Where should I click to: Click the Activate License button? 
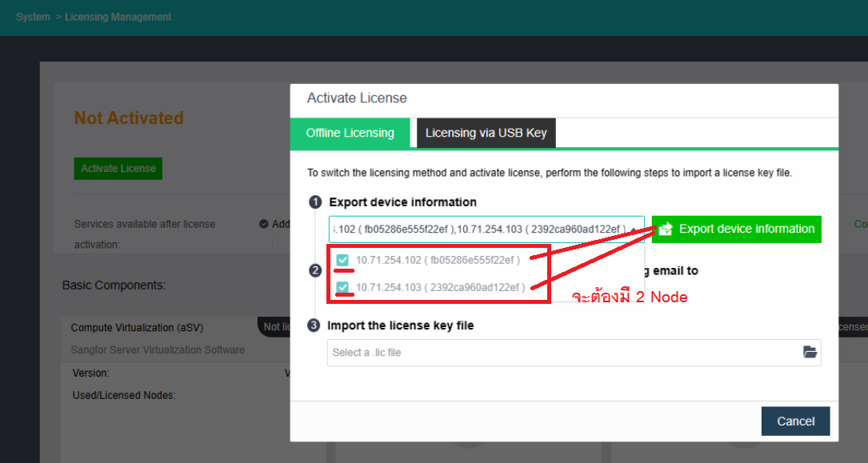click(118, 168)
